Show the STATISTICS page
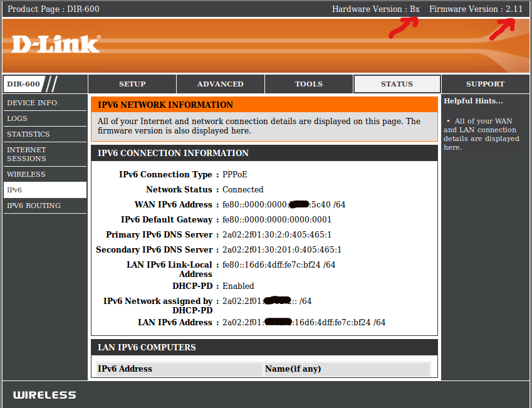The width and height of the screenshot is (532, 408). point(28,134)
